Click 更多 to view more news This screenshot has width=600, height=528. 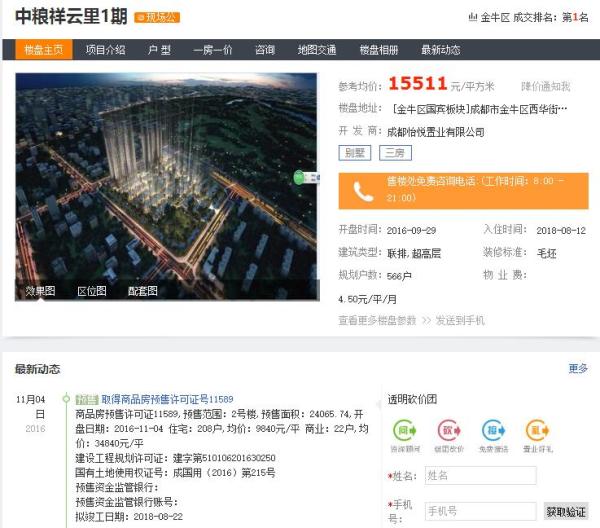[578, 369]
